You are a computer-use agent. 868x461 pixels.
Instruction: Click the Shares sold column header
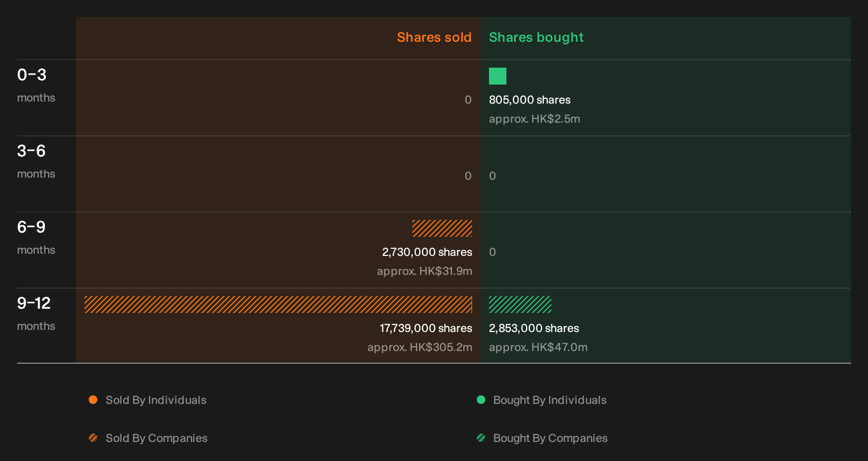(434, 38)
